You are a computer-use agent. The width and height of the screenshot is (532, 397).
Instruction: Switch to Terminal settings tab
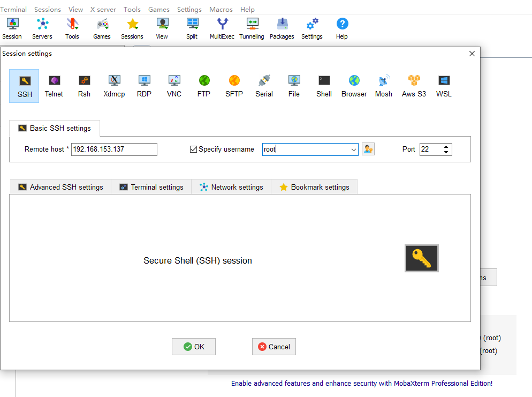click(x=151, y=187)
